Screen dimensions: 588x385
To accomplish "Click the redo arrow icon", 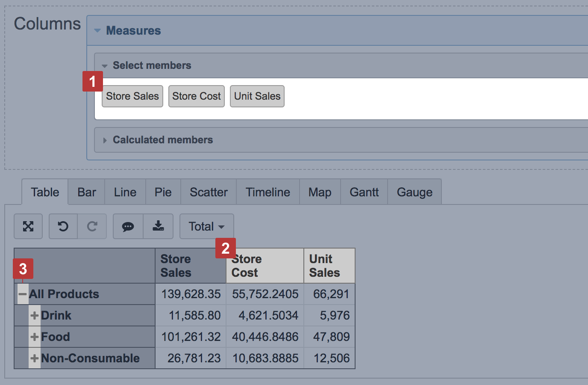I will point(92,226).
